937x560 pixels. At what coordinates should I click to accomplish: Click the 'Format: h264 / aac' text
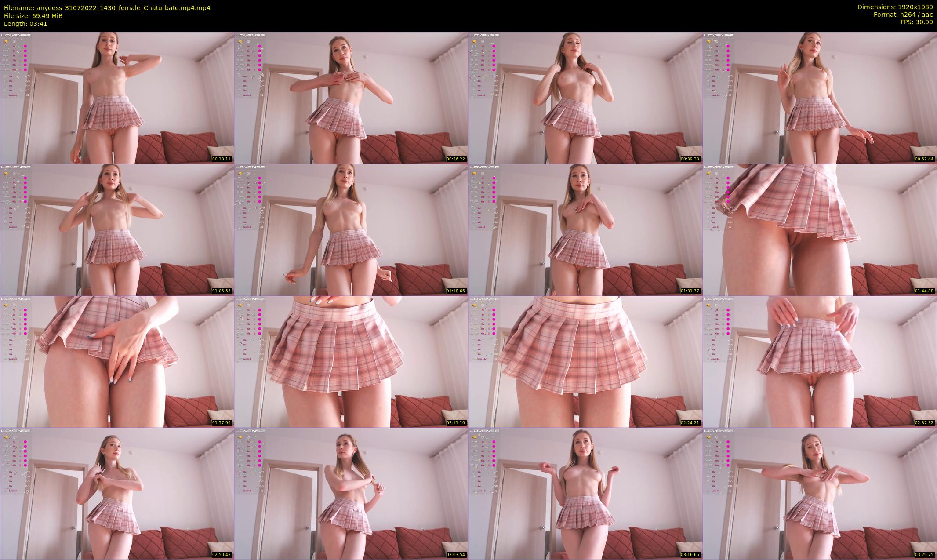tap(903, 15)
